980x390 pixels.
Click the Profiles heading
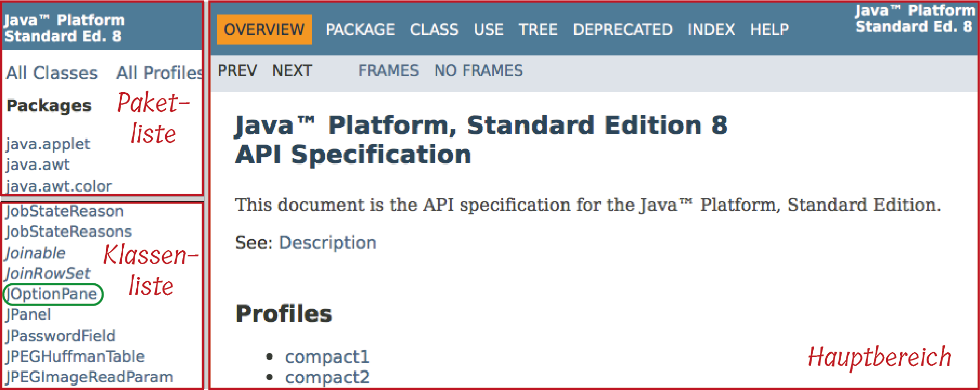[284, 314]
